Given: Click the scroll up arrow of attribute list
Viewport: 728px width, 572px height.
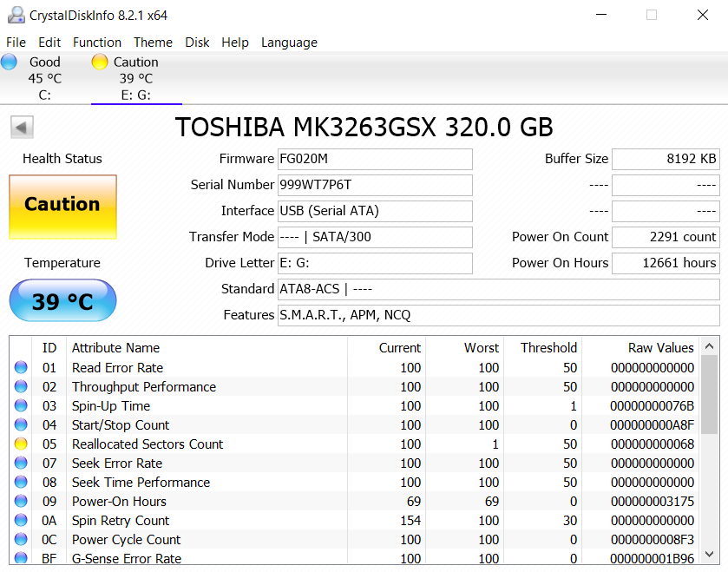Looking at the screenshot, I should [709, 346].
